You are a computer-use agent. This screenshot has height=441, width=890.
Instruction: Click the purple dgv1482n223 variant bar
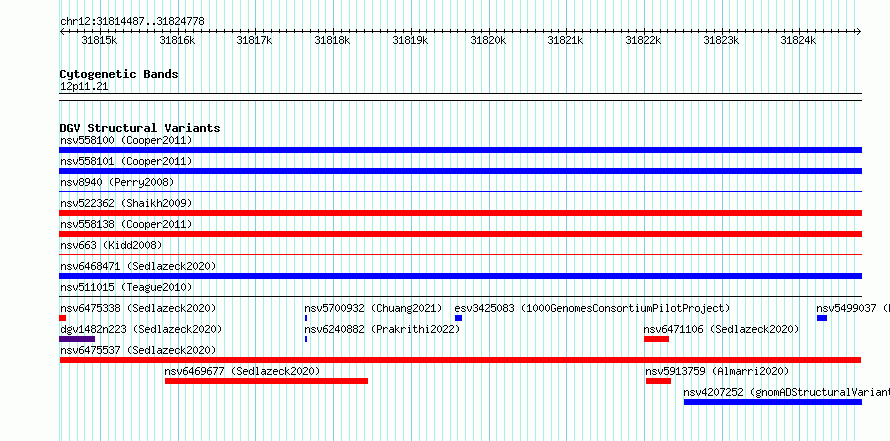pos(77,339)
